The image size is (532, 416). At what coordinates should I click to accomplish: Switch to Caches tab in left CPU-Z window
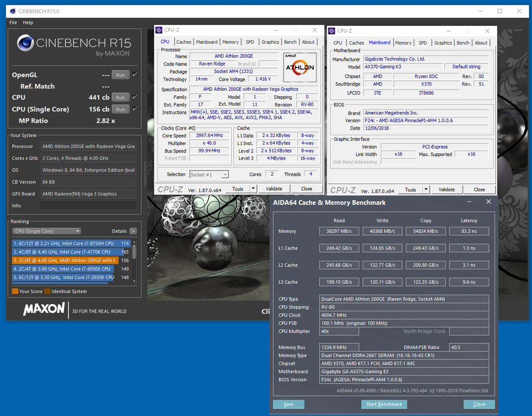184,42
